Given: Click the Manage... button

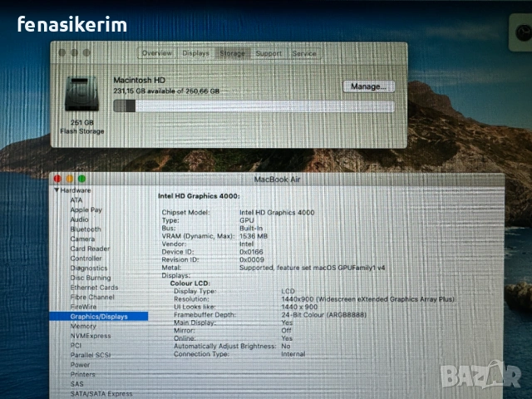Looking at the screenshot, I should [x=369, y=86].
